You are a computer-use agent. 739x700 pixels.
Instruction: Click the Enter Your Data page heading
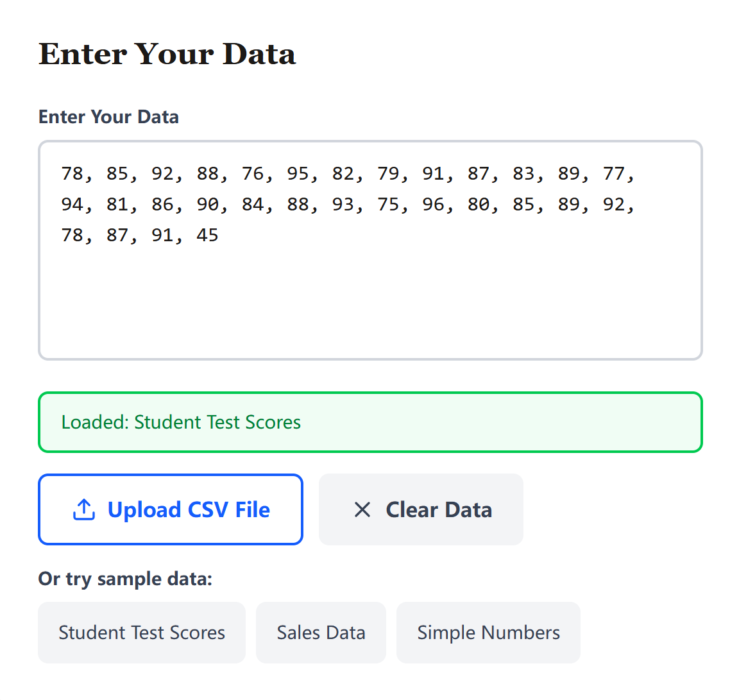point(167,54)
